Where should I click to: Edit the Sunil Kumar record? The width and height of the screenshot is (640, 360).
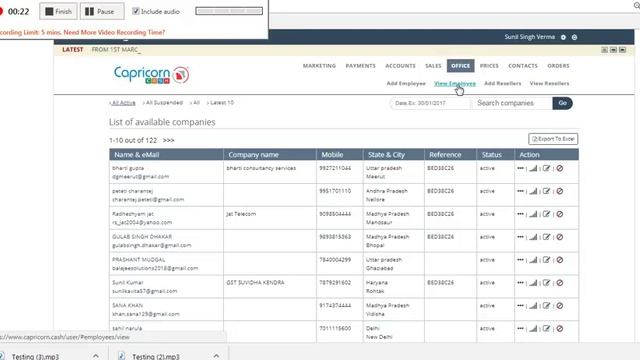547,282
